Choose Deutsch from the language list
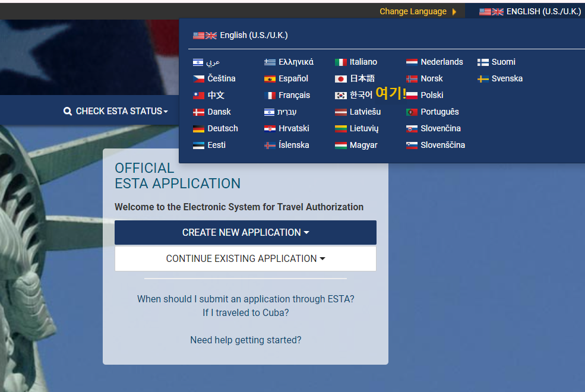 pos(223,128)
